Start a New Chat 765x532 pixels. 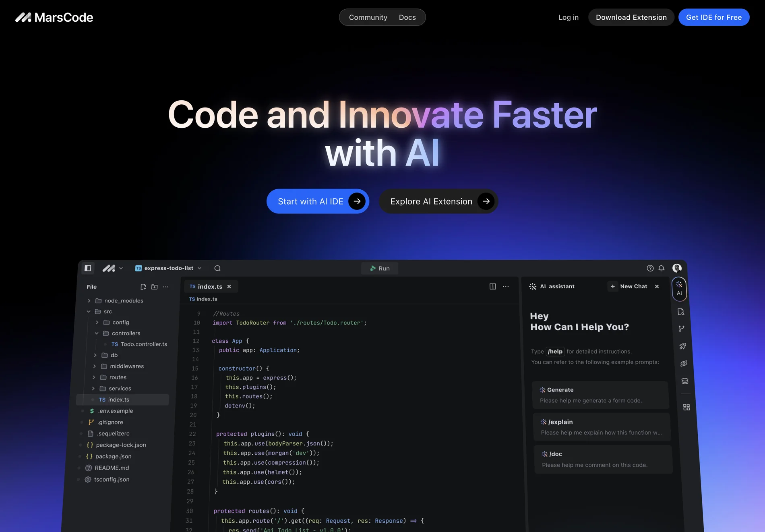click(629, 286)
